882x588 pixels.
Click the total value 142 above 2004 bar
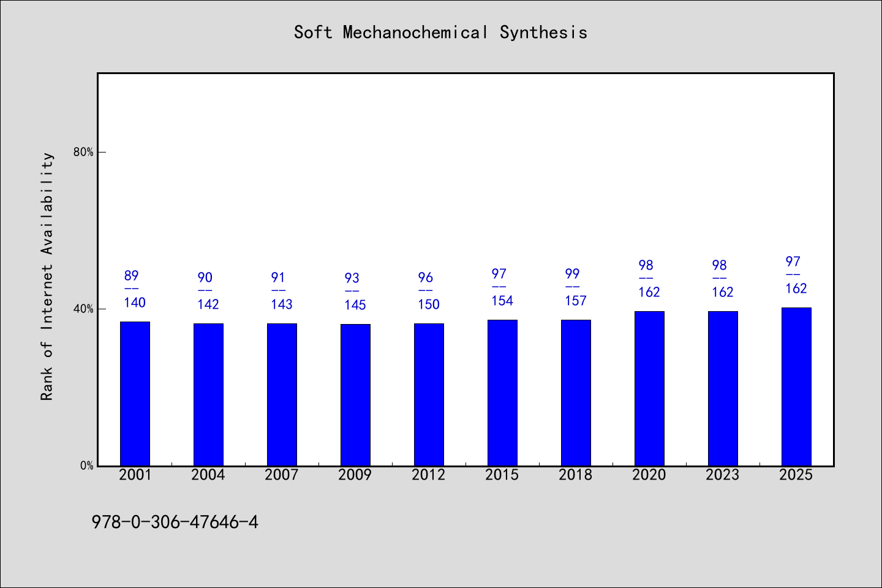(x=208, y=304)
